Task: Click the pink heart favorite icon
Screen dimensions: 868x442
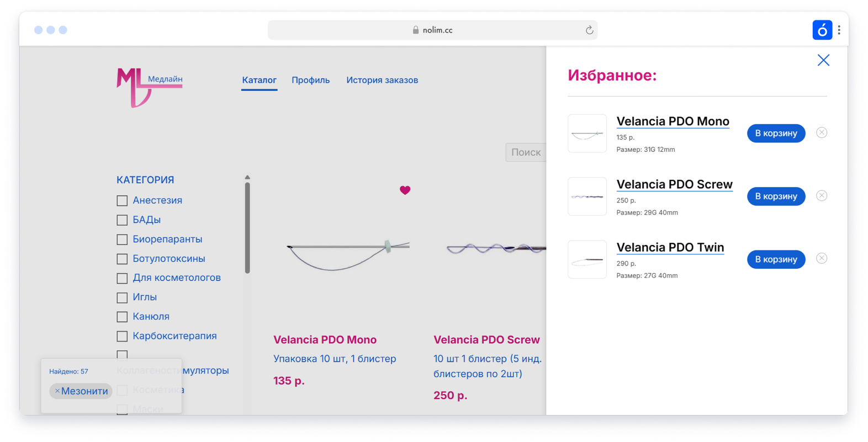Action: tap(405, 190)
